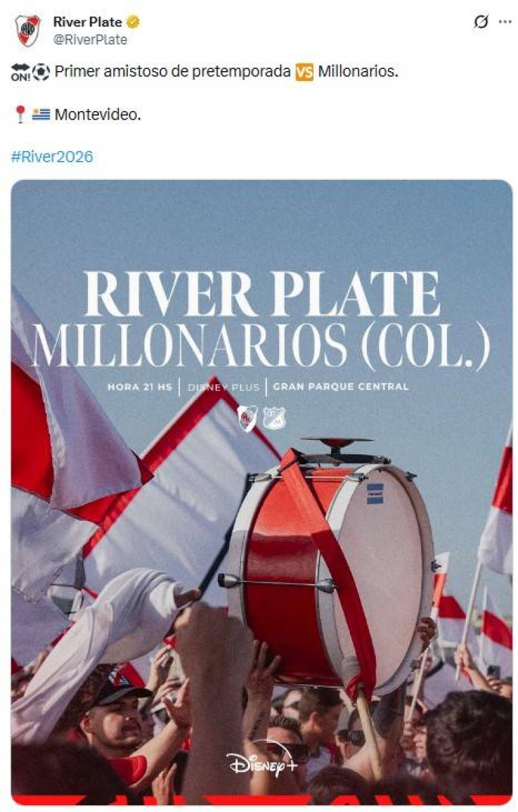Screen dimensions: 518x812
Task: Click the Uruguay flag emoji
Action: [41, 114]
